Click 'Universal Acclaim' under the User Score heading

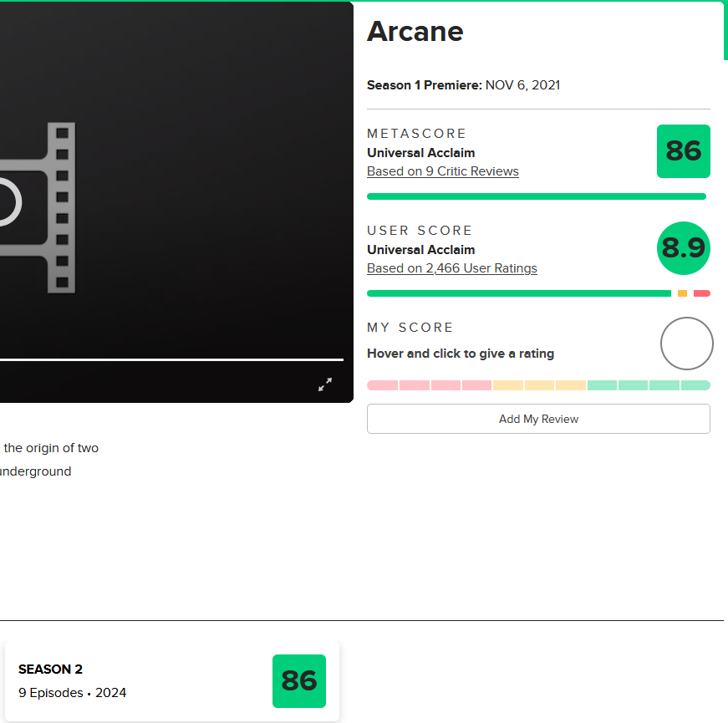[420, 250]
